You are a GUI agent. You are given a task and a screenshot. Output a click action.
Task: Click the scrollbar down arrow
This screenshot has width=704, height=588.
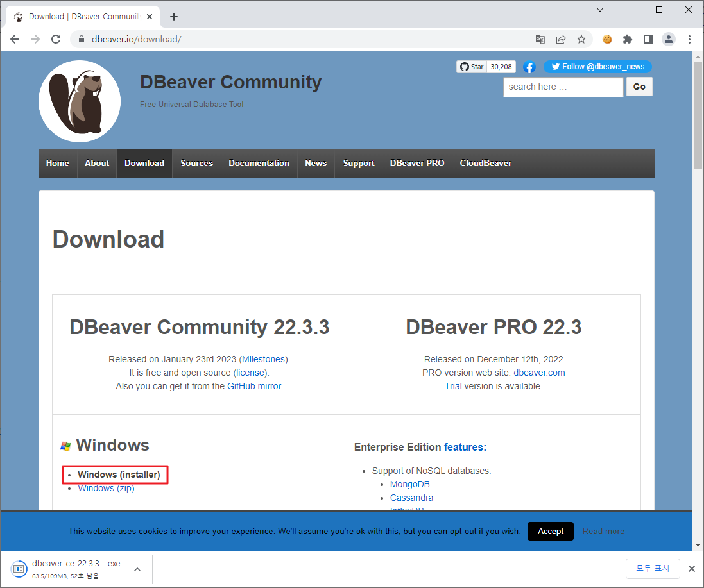click(x=698, y=545)
